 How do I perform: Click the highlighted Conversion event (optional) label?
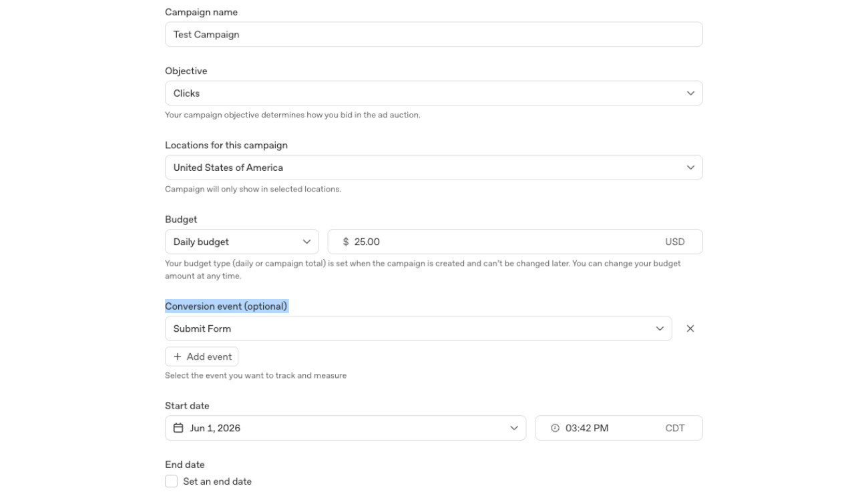pyautogui.click(x=226, y=306)
